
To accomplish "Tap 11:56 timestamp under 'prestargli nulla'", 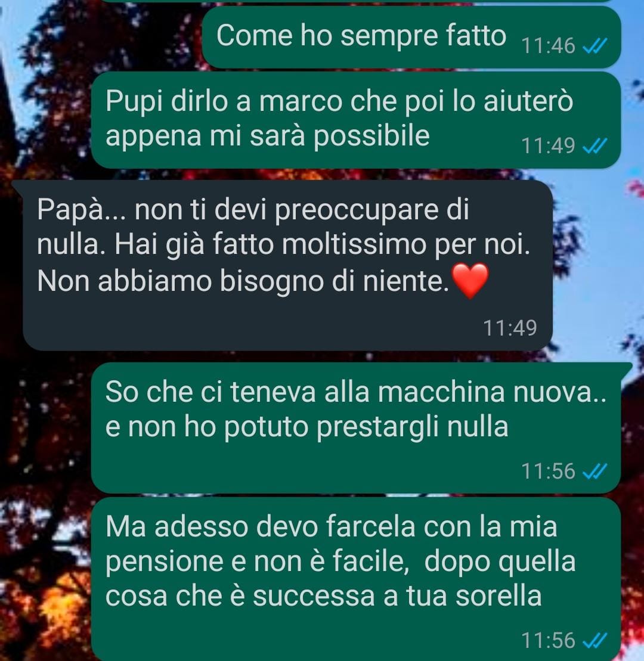I will coord(548,471).
